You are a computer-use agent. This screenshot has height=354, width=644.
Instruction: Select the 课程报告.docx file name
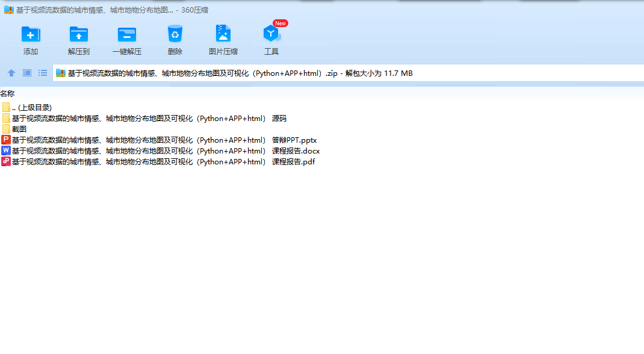tap(166, 151)
